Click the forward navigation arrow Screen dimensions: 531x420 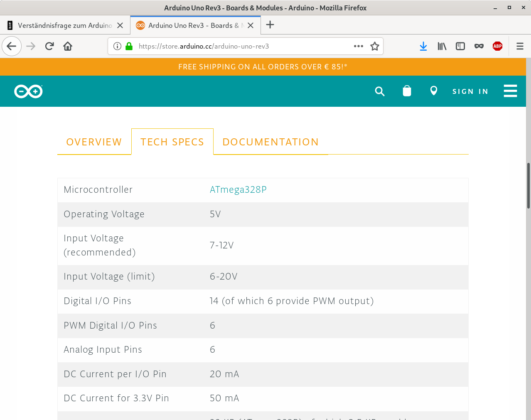click(31, 46)
